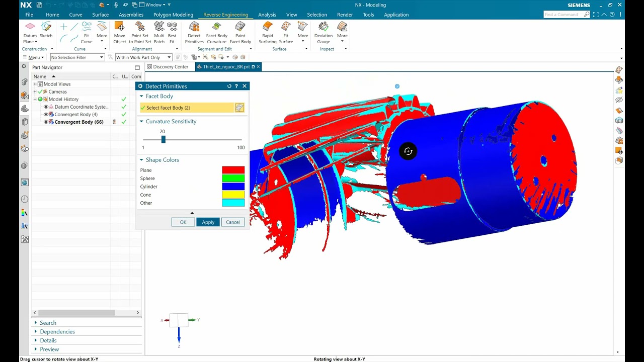The image size is (644, 362).
Task: Collapse dialog with the up arrow
Action: (x=192, y=213)
